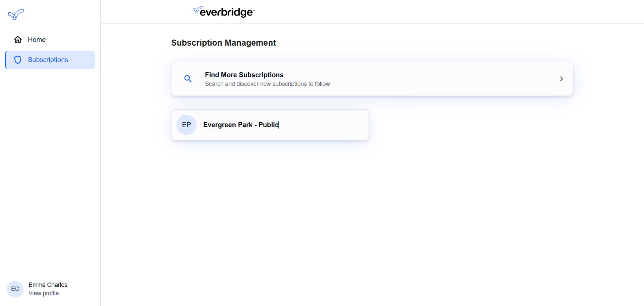This screenshot has height=306, width=644.
Task: Select Subscriptions in the sidebar
Action: tap(50, 60)
